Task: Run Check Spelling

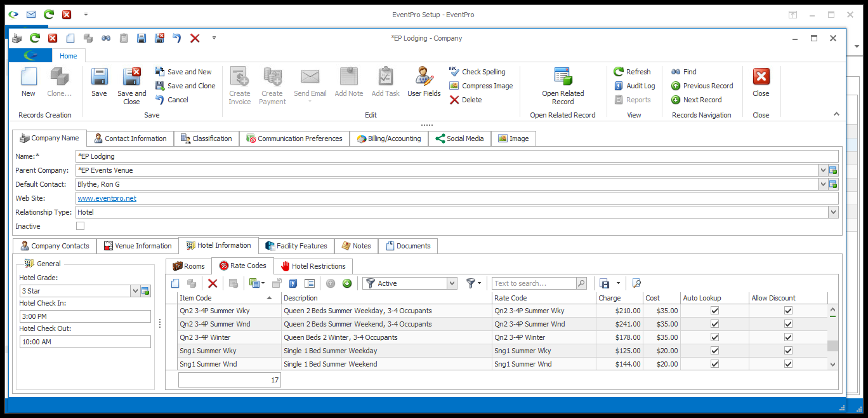Action: coord(477,72)
